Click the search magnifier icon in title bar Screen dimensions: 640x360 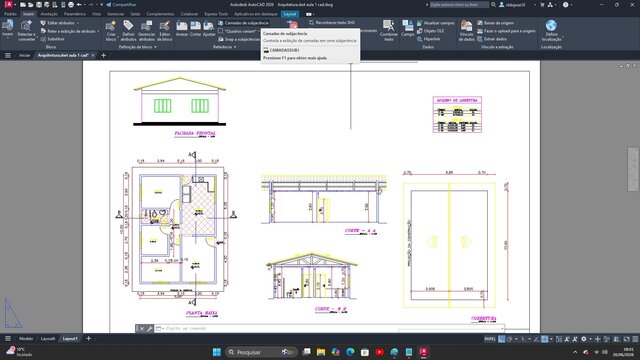tap(493, 4)
